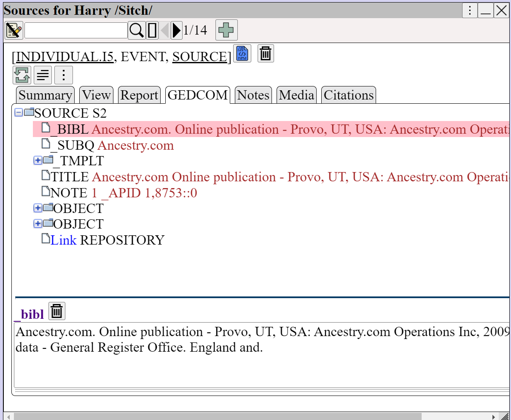
Task: Expand the _TMPLT tree node
Action: click(38, 160)
